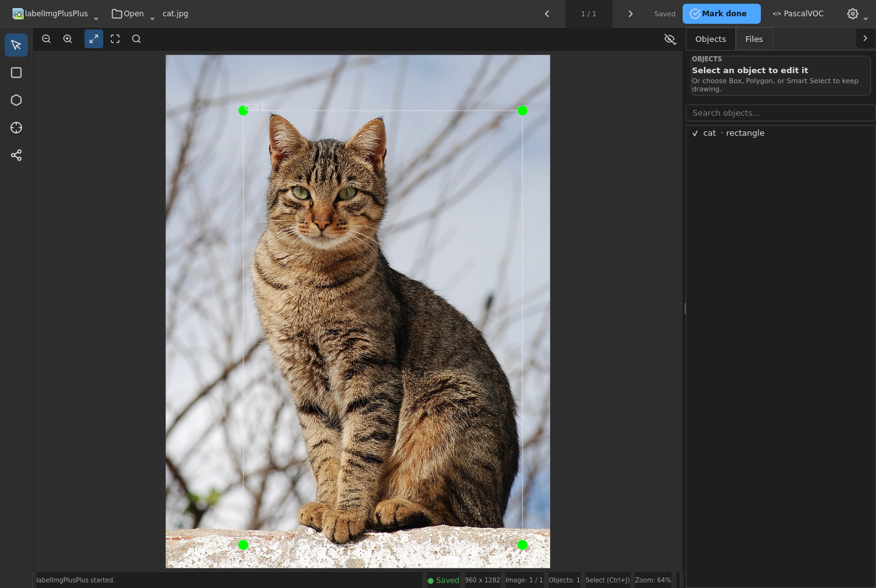Click the Select (Ctrl+J) status entry
The width and height of the screenshot is (876, 588).
[608, 580]
